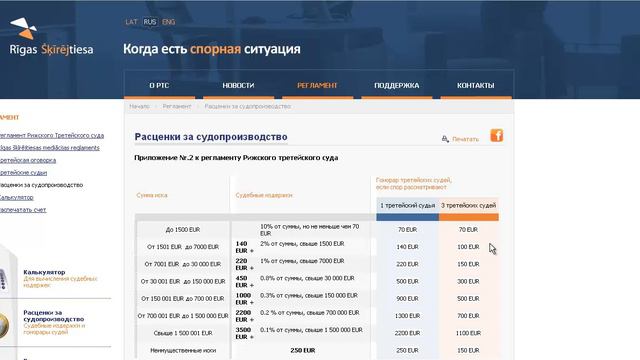Open Расценки за судопроизводство promo block
This screenshot has height=360, width=640.
tap(54, 322)
